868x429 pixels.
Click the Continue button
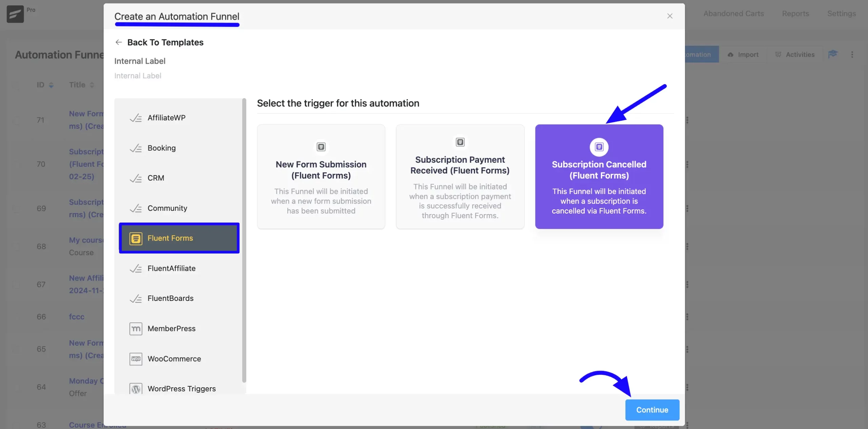(x=652, y=410)
